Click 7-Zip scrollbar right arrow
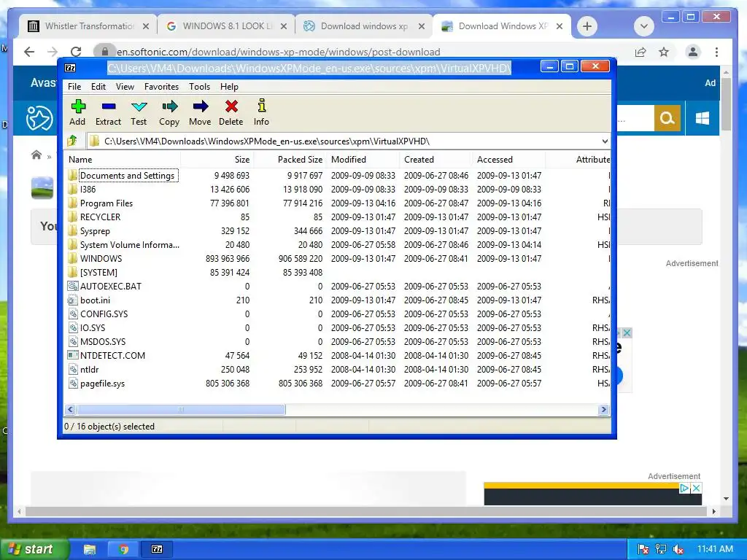The width and height of the screenshot is (747, 560). [603, 410]
